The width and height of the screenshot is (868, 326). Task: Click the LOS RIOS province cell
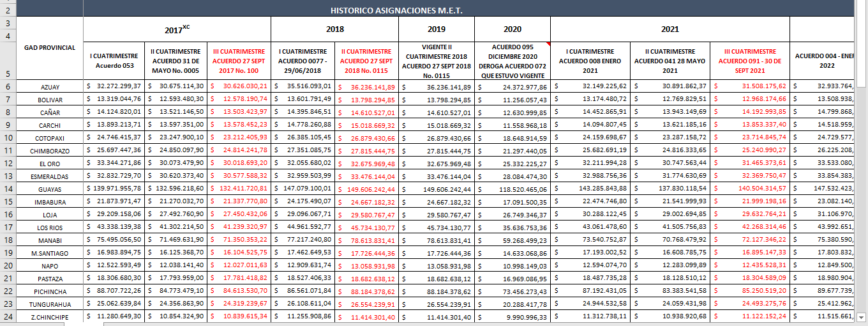pyautogui.click(x=50, y=227)
